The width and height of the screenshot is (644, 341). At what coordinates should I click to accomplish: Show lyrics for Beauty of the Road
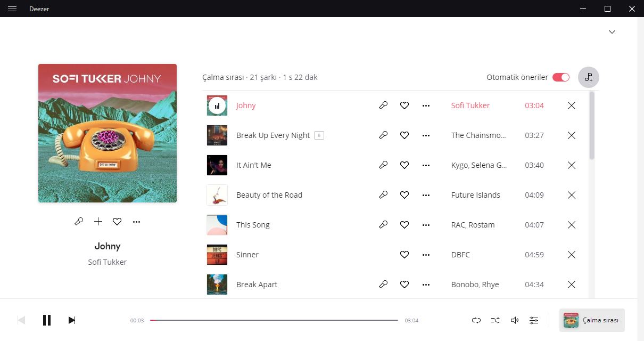pyautogui.click(x=383, y=195)
